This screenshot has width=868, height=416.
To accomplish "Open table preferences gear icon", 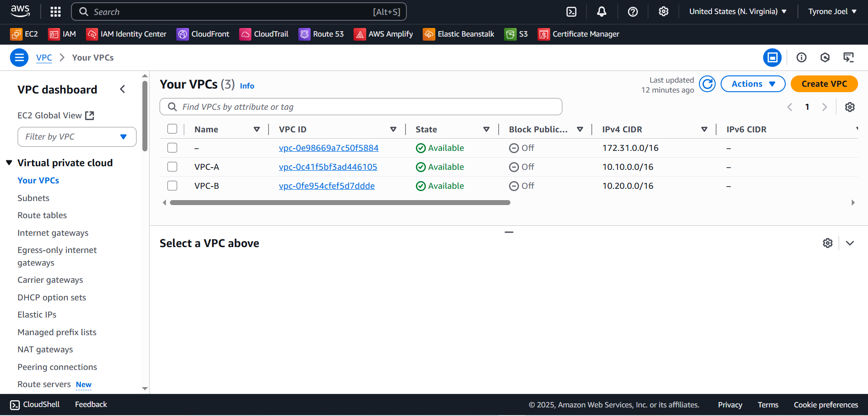I will [x=849, y=107].
